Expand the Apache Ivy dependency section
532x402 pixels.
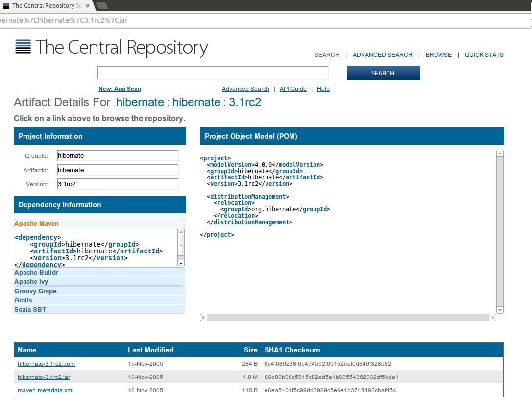click(x=99, y=282)
